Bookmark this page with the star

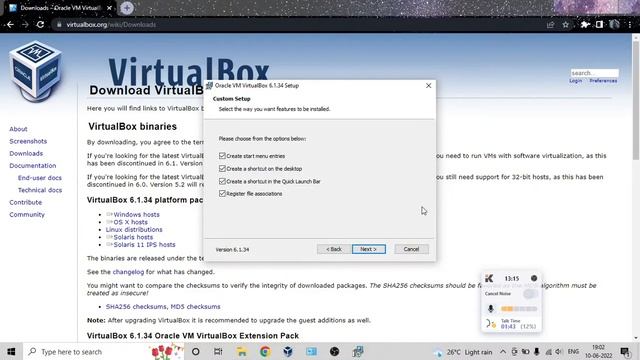point(565,24)
